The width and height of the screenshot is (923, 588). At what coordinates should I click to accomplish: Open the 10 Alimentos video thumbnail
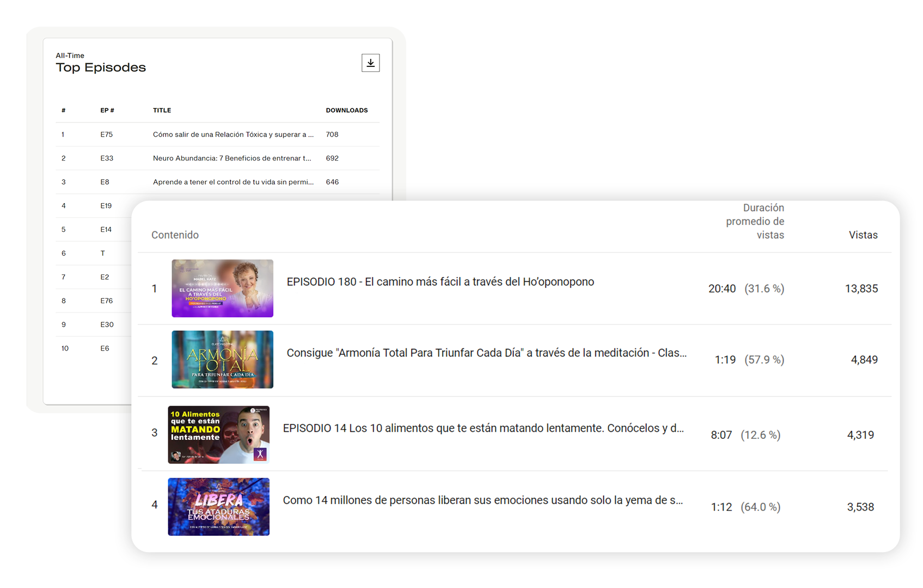[218, 434]
